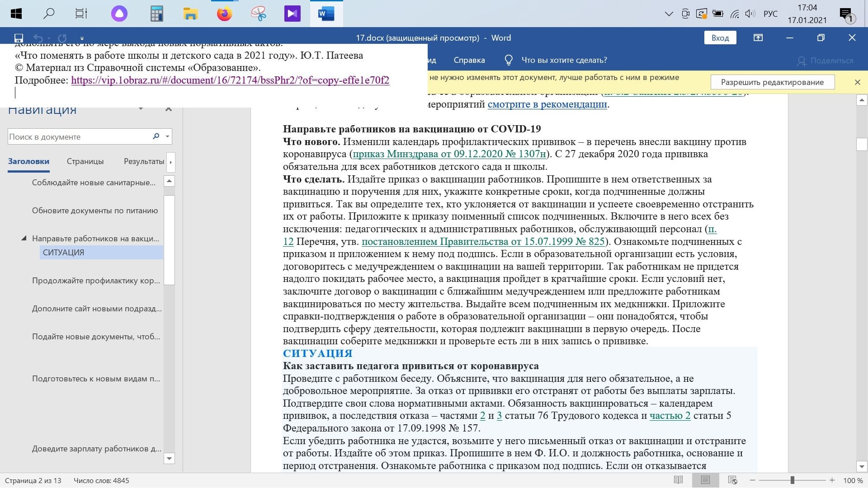868x488 pixels.
Task: Click Число слов: 4845 in the status bar
Action: (101, 481)
